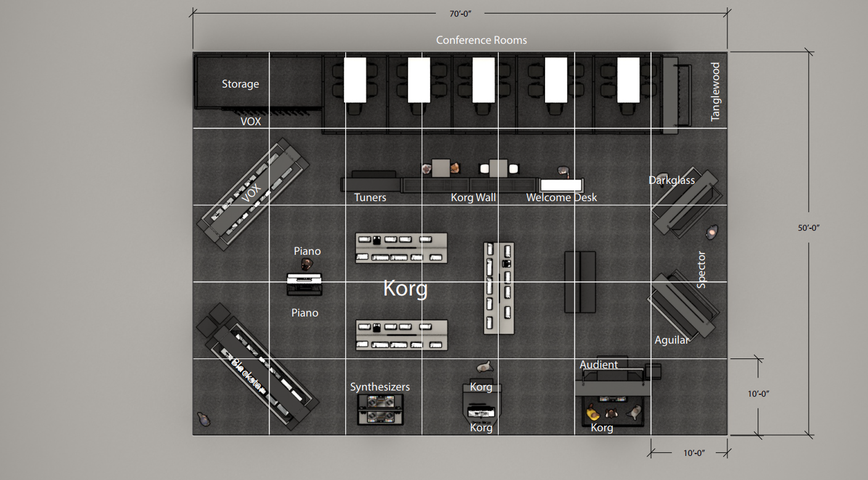This screenshot has width=868, height=480.
Task: Click the "Welcome Desk" label
Action: coord(562,197)
